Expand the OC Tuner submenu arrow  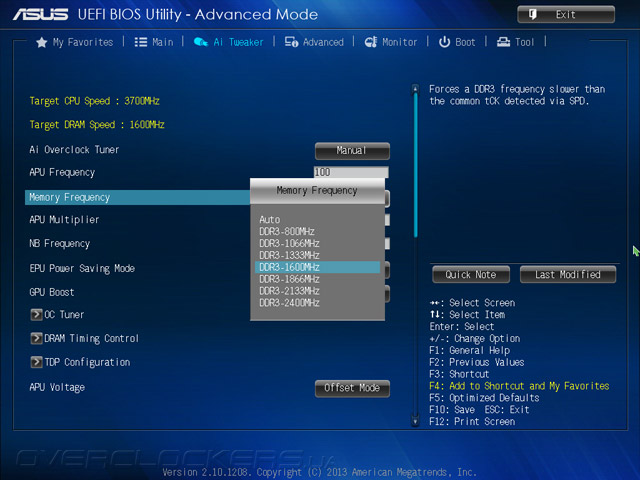[36, 314]
